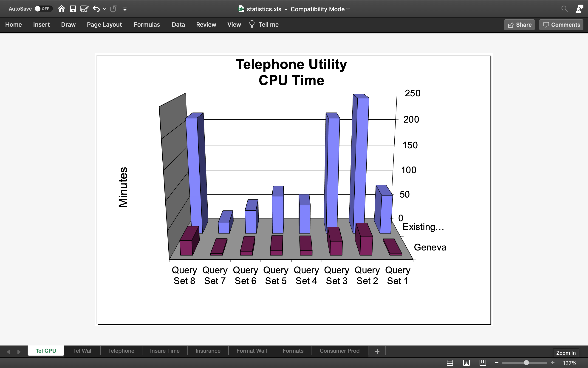This screenshot has height=368, width=588.
Task: Click the account profile icon
Action: click(x=580, y=9)
